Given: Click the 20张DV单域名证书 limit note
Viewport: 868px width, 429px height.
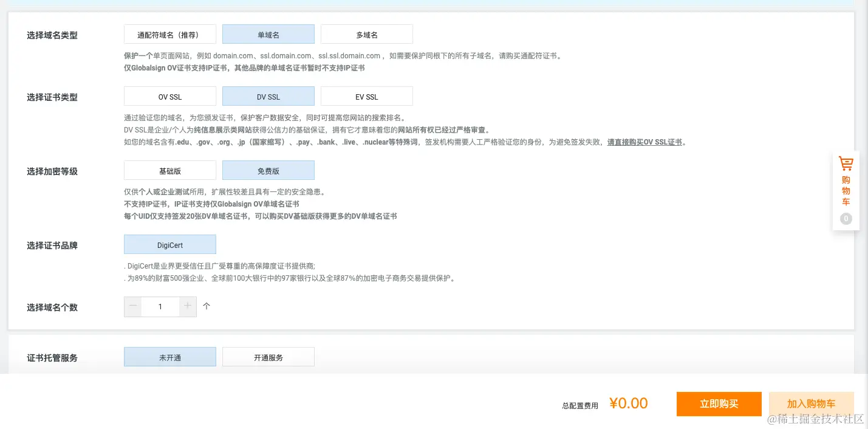Looking at the screenshot, I should tap(261, 216).
